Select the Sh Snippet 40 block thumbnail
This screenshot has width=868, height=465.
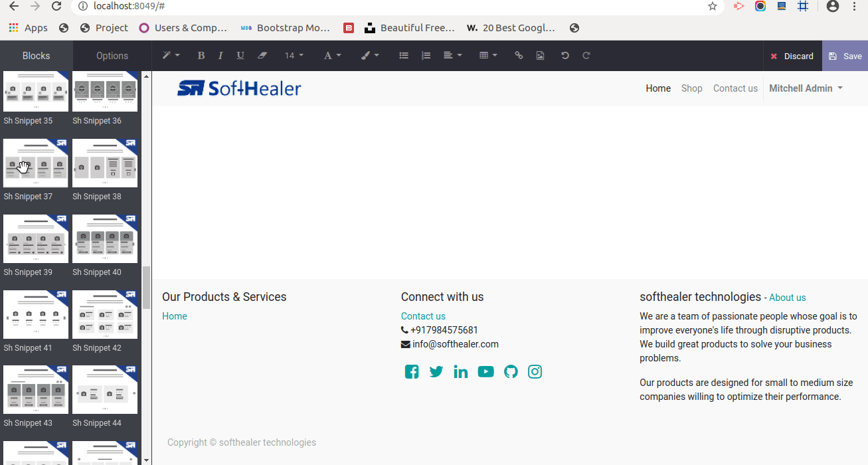105,238
